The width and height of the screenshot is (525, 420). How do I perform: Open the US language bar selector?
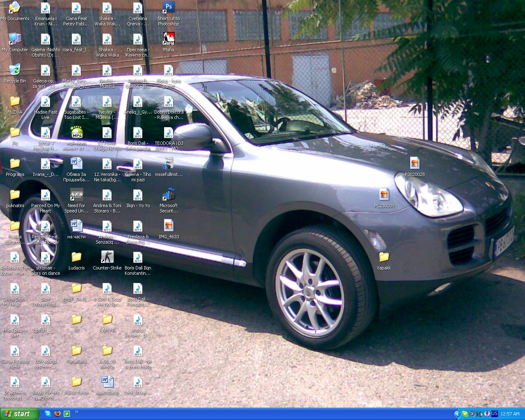[x=494, y=414]
